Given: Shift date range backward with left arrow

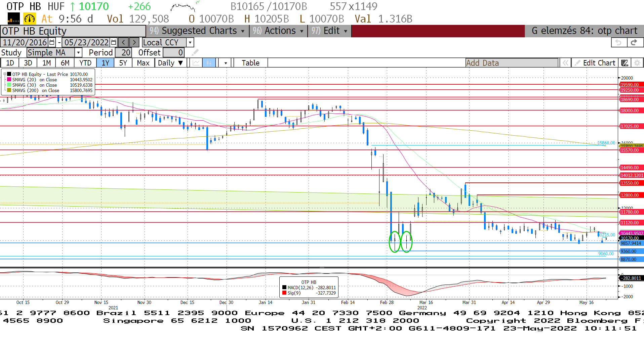Looking at the screenshot, I should 124,42.
